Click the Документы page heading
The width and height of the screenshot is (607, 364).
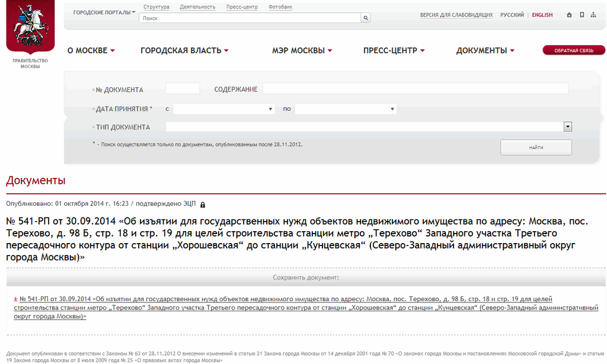click(36, 180)
